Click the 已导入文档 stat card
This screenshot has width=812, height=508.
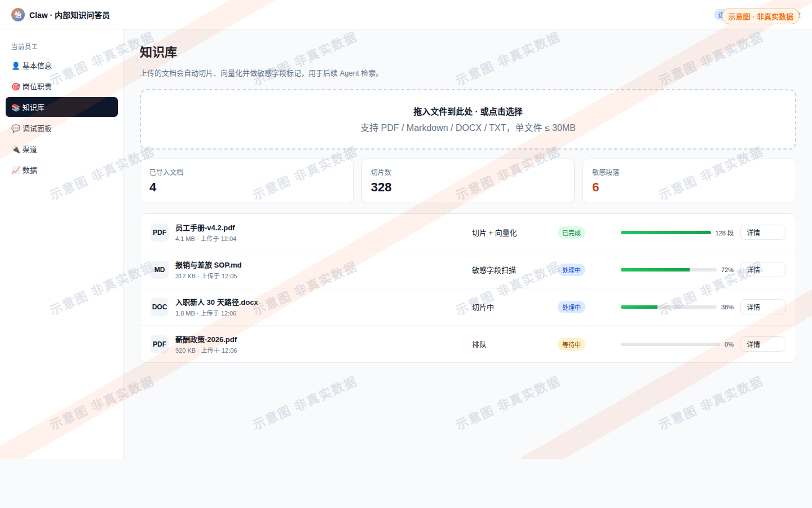246,181
